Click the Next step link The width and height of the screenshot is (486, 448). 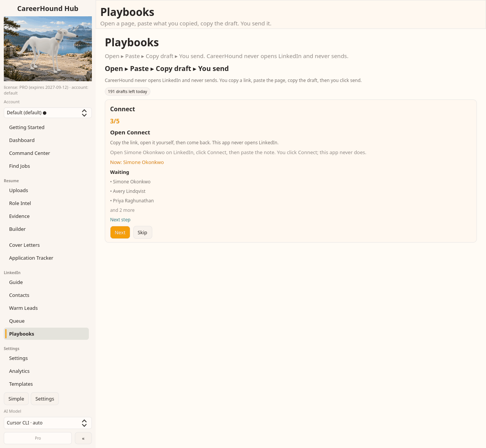pos(120,220)
